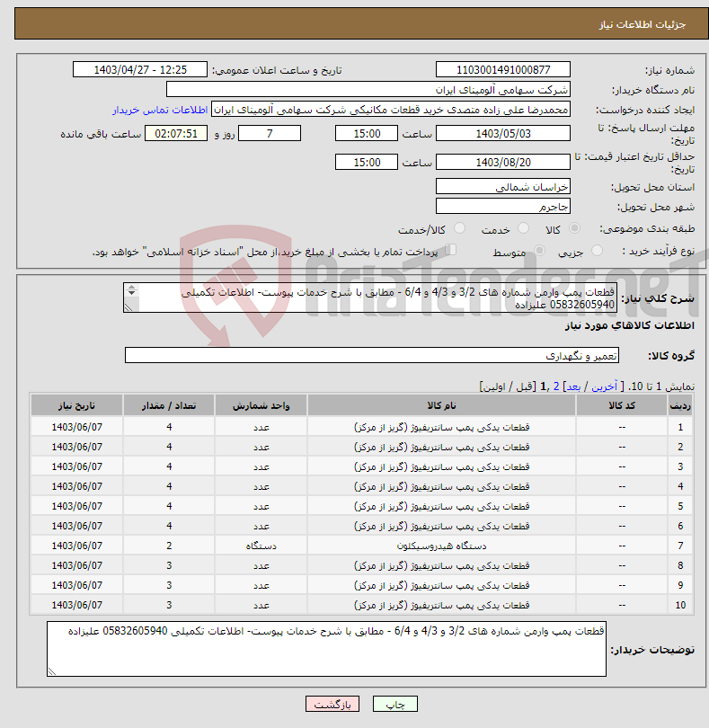Click the اطلاعات کالاهای مورد نیاز heading
The height and width of the screenshot is (728, 709).
pos(630,325)
